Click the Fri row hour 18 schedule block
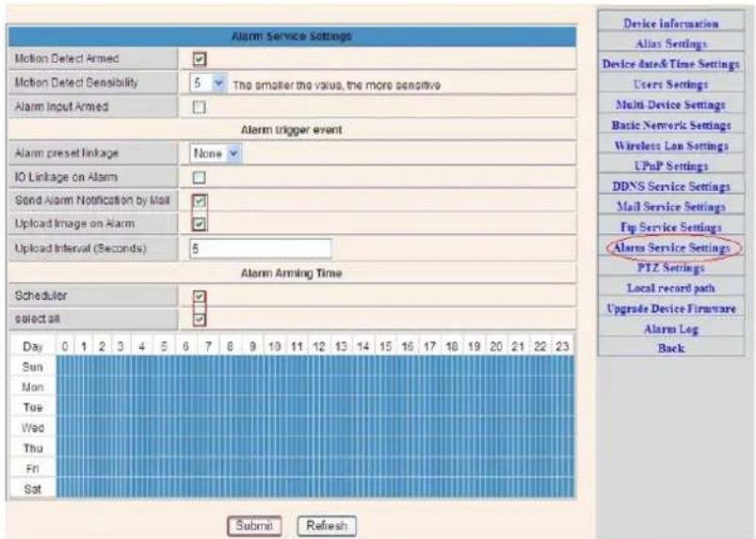756x539 pixels. [452, 468]
